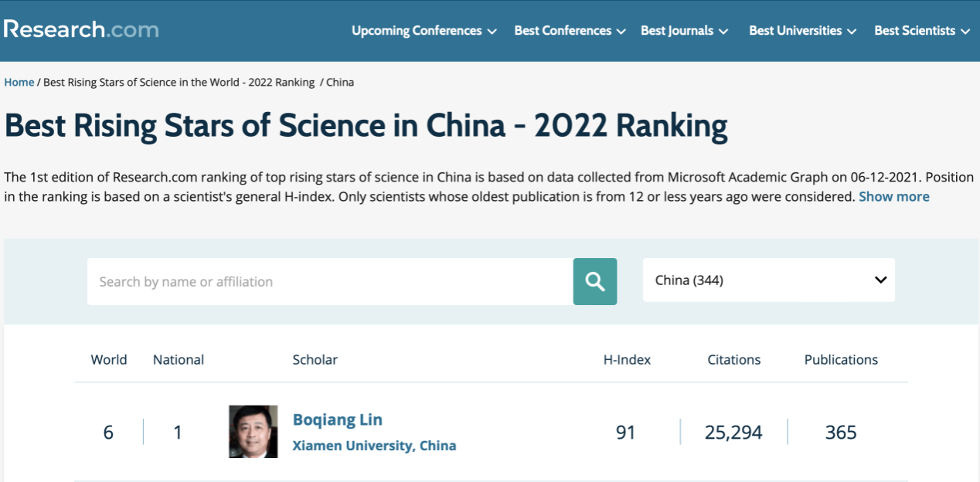Click the National rank column header

coord(179,359)
